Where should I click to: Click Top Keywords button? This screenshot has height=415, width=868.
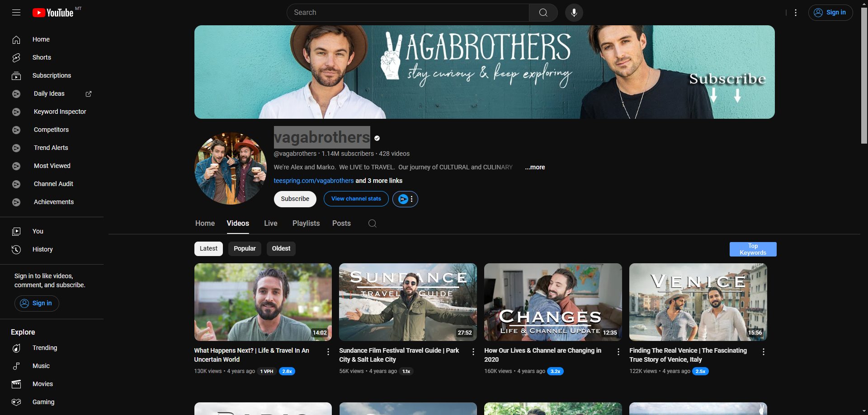pyautogui.click(x=753, y=249)
